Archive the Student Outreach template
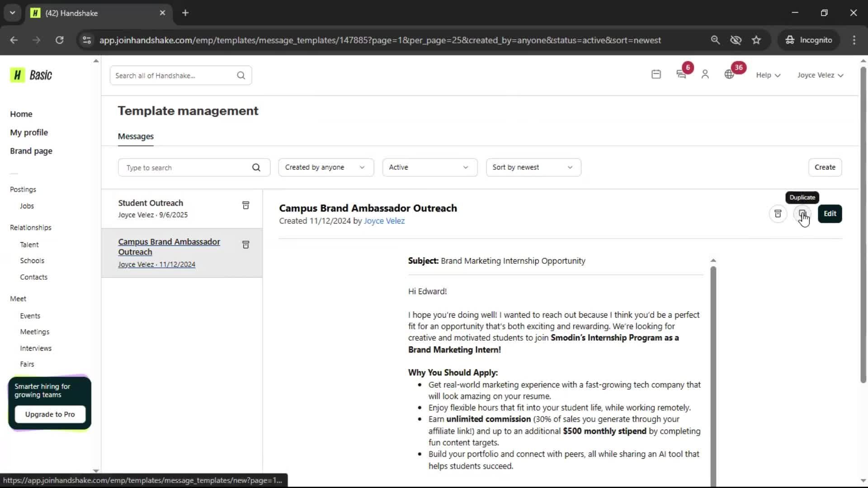 pyautogui.click(x=246, y=205)
